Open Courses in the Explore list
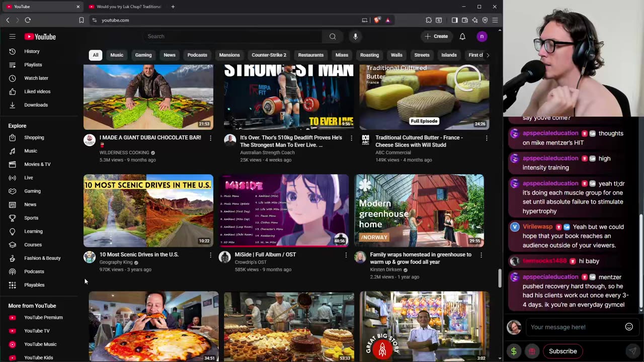Image resolution: width=644 pixels, height=362 pixels. (x=33, y=245)
